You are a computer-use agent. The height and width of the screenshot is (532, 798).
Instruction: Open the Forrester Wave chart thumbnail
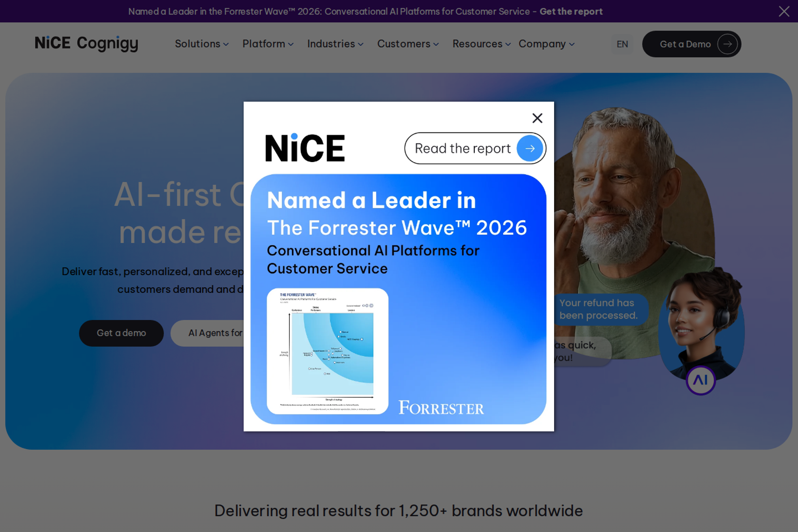coord(328,351)
